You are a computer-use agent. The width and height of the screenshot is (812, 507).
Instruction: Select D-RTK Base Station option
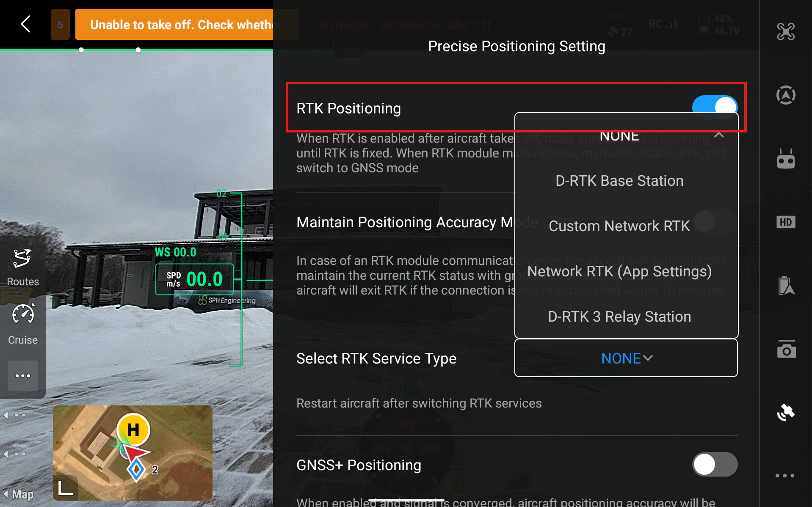[619, 181]
